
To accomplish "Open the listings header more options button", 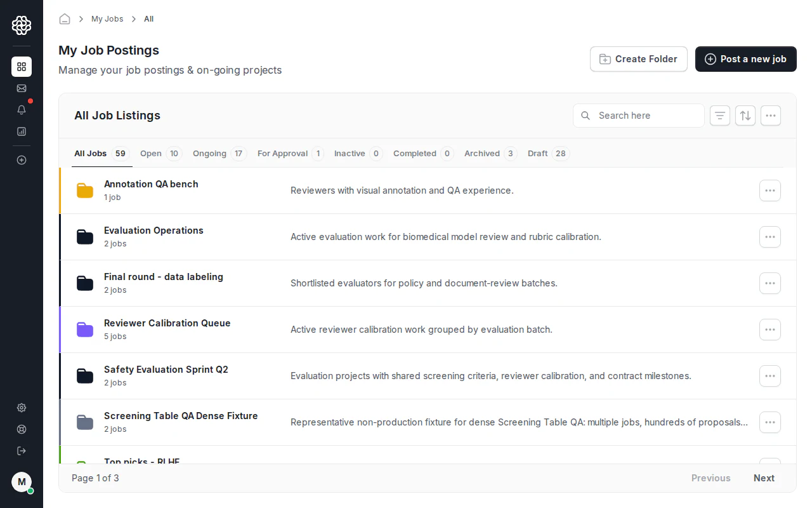I will click(771, 116).
